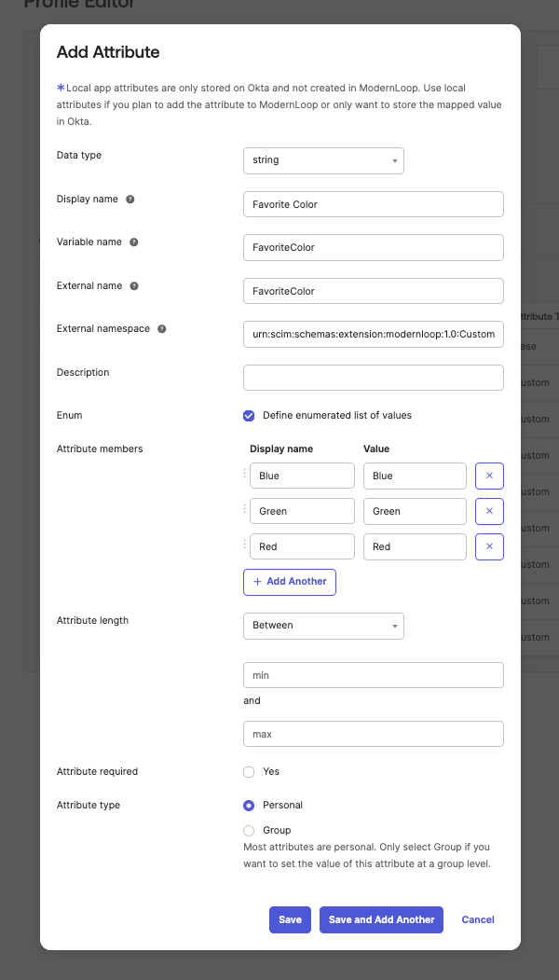Click help icon next to External namespace
This screenshot has height=980, width=559.
point(162,329)
